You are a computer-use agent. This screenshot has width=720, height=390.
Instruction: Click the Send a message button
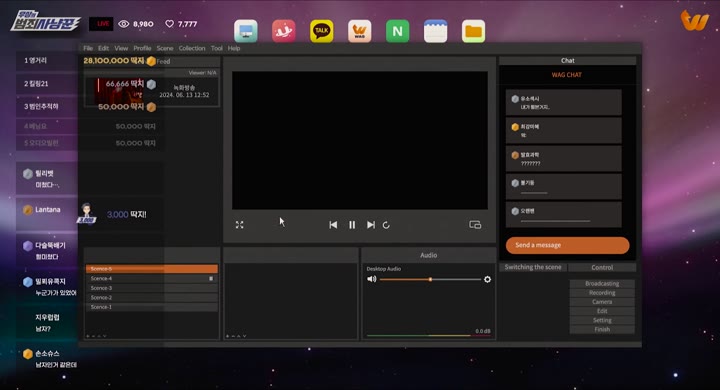tap(568, 245)
